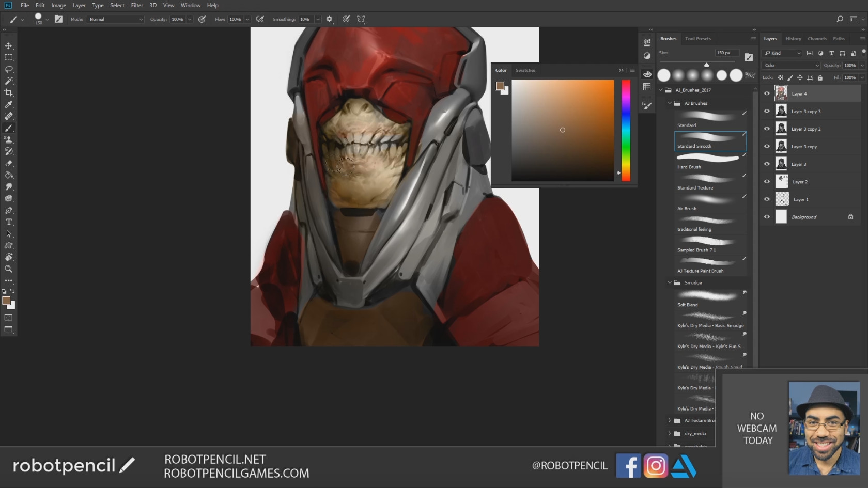
Task: Select the Eyedropper tool
Action: click(9, 105)
